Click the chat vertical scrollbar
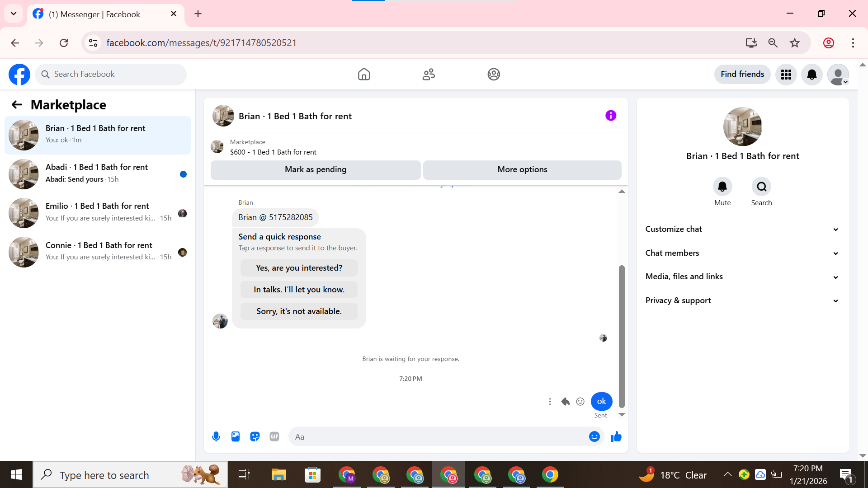 622,336
